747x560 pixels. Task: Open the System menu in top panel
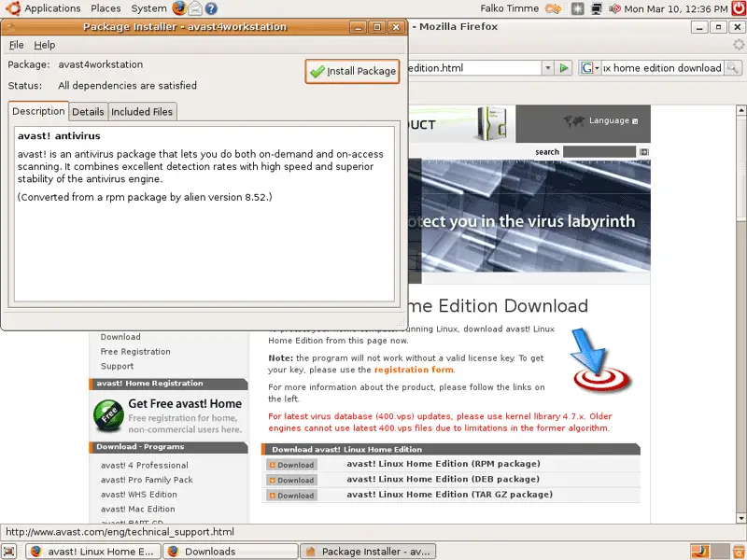pyautogui.click(x=148, y=8)
